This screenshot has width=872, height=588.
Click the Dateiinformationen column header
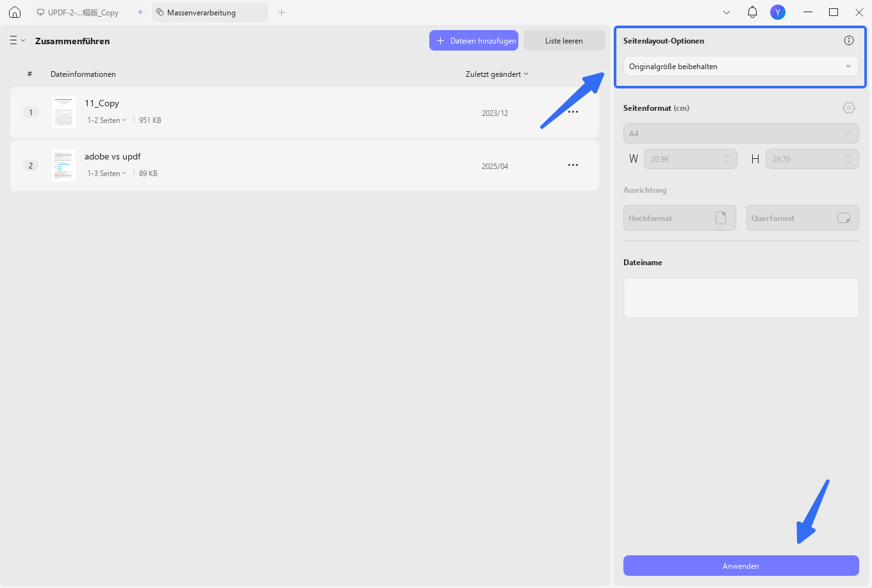[x=83, y=74]
